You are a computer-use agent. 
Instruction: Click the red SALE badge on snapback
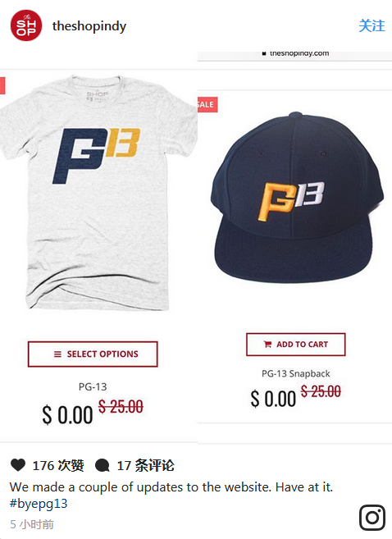point(207,104)
